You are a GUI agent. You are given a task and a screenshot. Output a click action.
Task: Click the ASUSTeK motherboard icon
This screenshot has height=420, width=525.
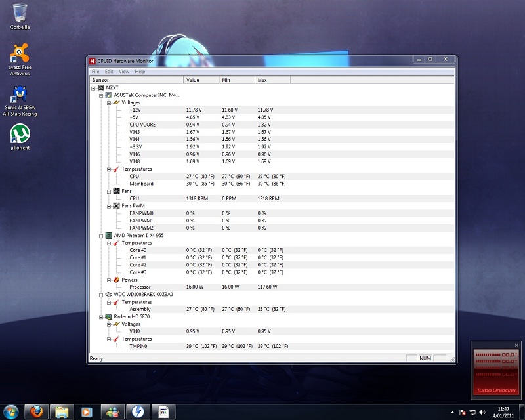(109, 95)
